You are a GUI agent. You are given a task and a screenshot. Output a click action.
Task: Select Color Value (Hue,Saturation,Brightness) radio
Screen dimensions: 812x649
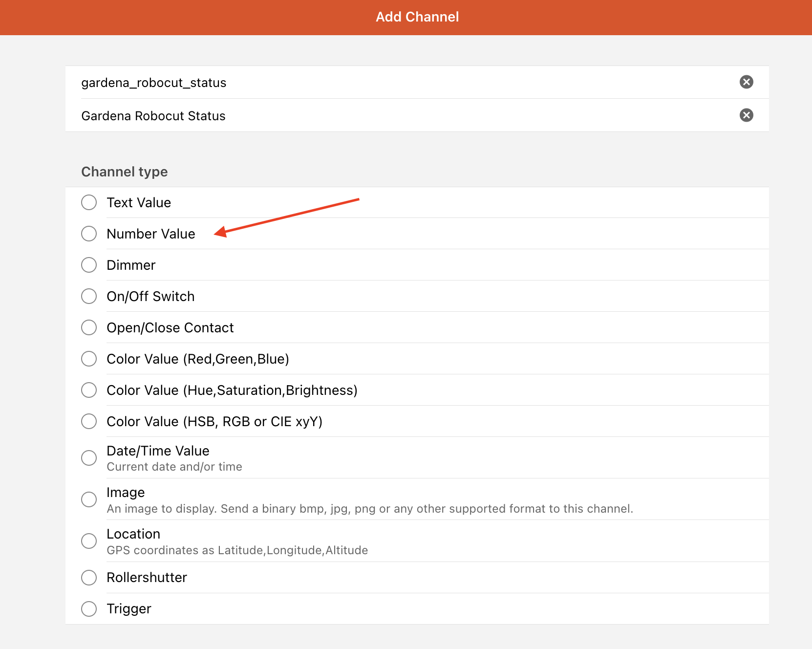[x=89, y=390]
